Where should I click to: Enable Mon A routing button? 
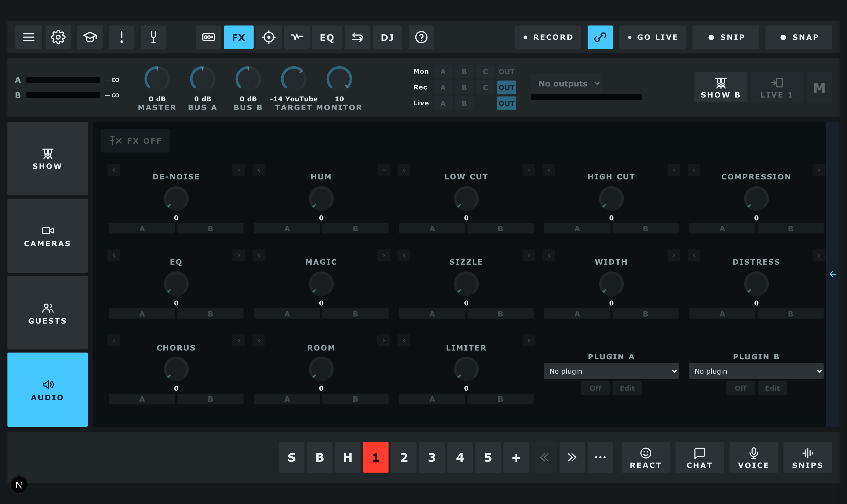(x=443, y=72)
